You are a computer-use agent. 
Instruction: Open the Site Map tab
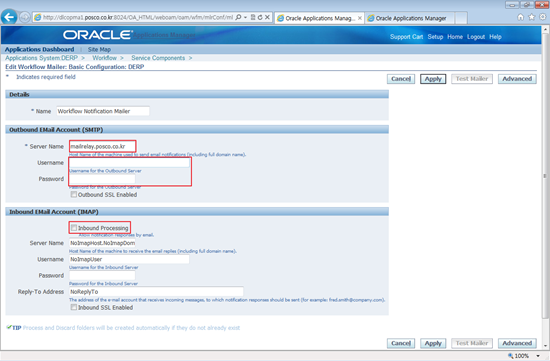tap(99, 49)
